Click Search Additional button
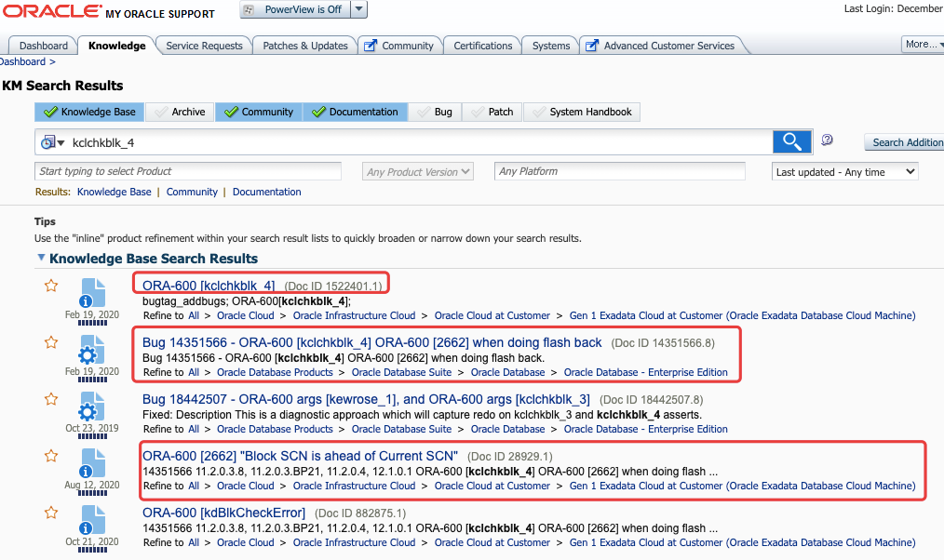This screenshot has height=560, width=944. (904, 142)
